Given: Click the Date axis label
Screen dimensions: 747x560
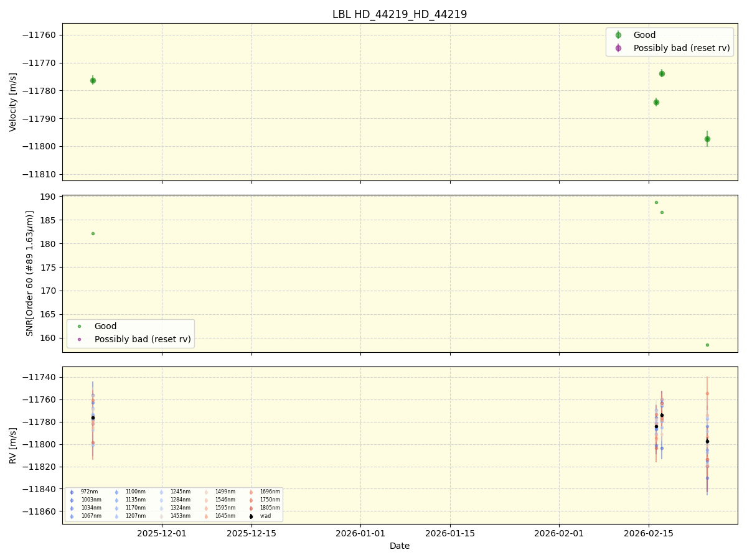Looking at the screenshot, I should pos(398,546).
